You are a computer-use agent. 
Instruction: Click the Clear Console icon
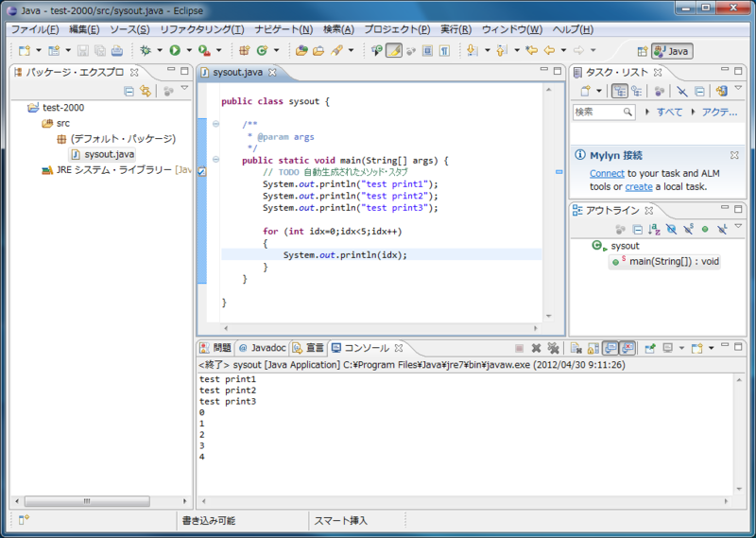tap(576, 348)
